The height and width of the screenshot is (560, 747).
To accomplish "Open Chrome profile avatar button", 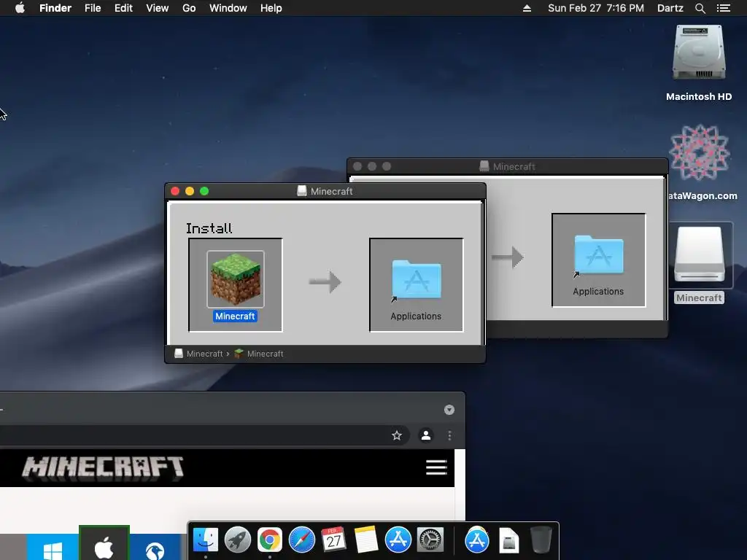I will [x=426, y=435].
